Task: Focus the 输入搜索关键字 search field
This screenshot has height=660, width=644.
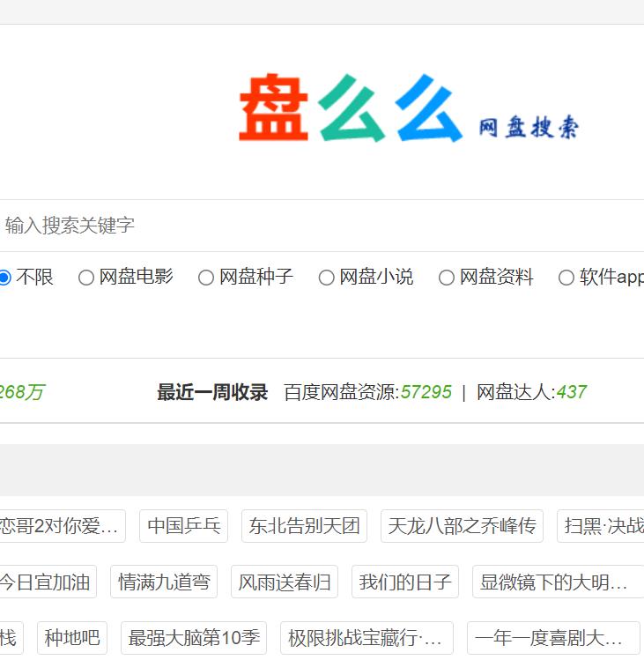Action: (322, 226)
